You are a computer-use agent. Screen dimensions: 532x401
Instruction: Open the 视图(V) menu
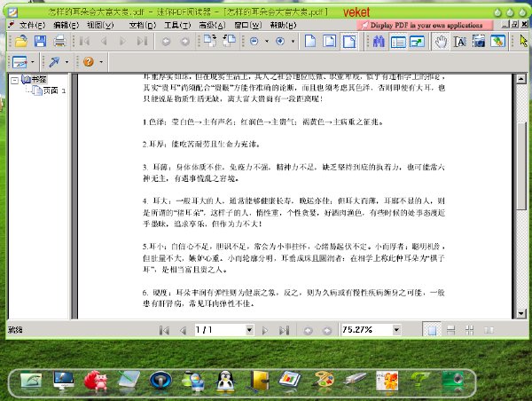100,25
